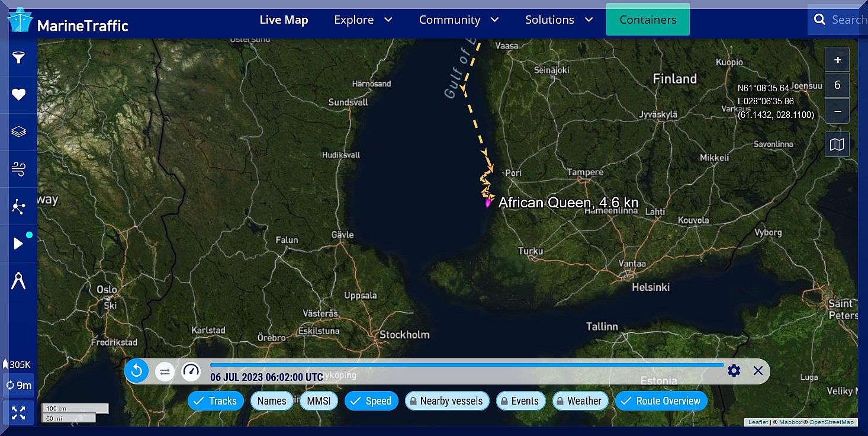Click the Containers button
The height and width of the screenshot is (436, 868).
pos(648,20)
